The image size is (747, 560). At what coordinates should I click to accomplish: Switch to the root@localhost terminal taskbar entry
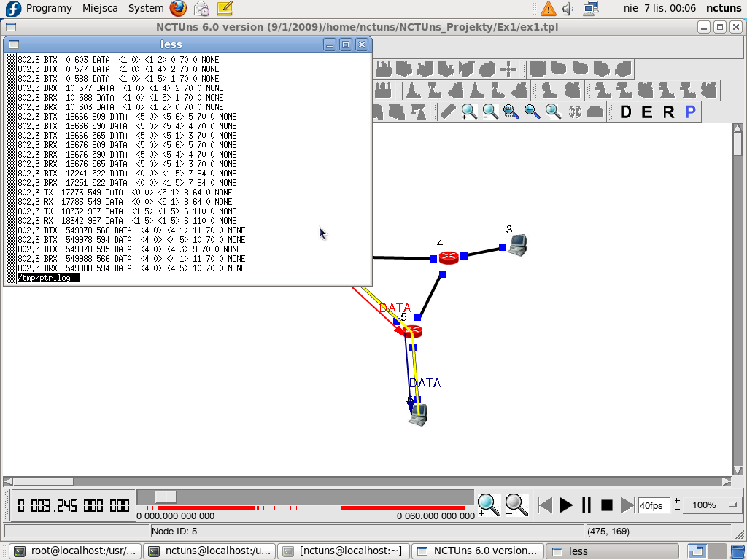pos(75,551)
